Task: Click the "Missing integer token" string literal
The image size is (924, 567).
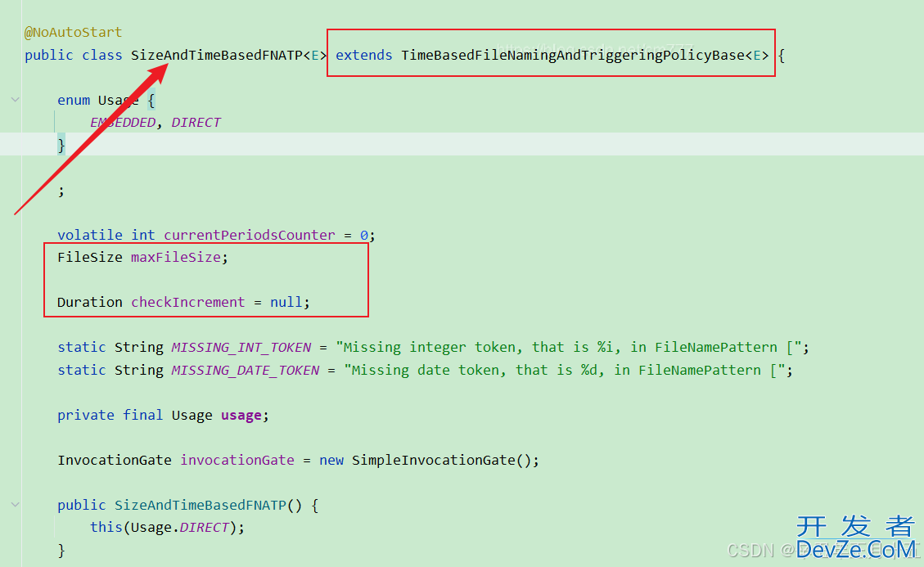Action: 569,348
